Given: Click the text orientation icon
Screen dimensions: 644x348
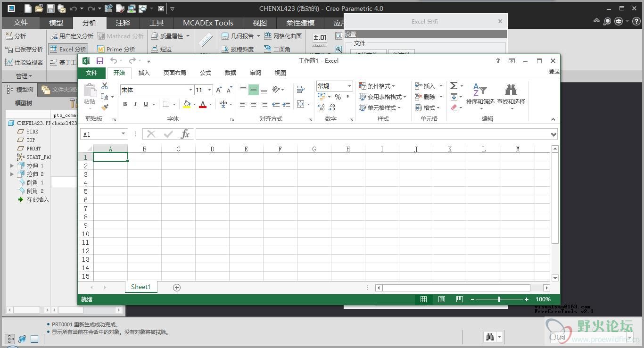Looking at the screenshot, I should pyautogui.click(x=276, y=89).
